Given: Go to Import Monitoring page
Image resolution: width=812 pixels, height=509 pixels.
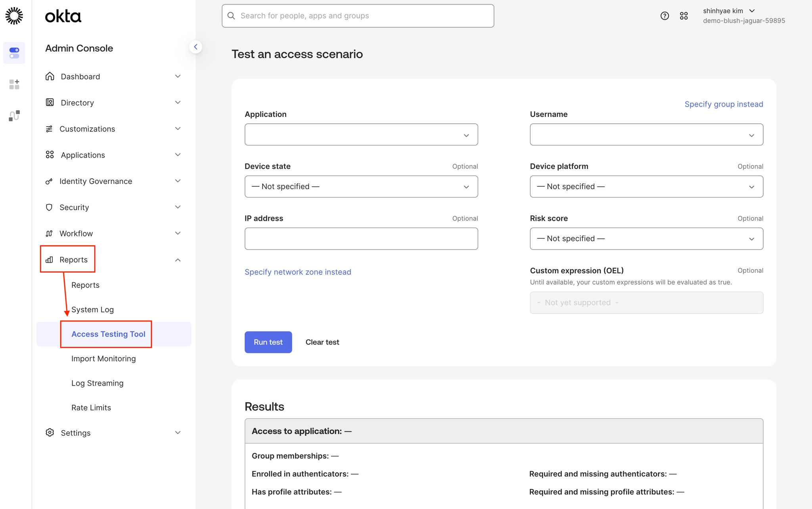Looking at the screenshot, I should (x=103, y=359).
